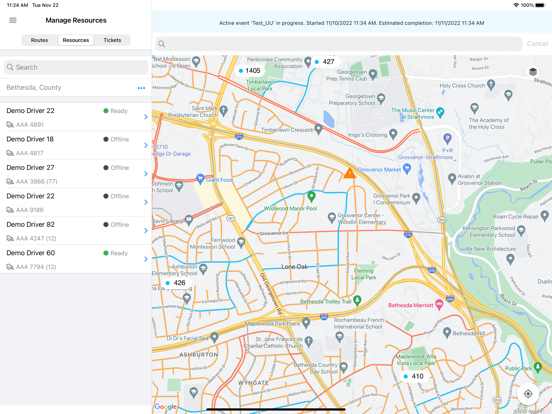Screen dimensions: 552x414
Task: Click the map search field
Action: coord(338,44)
